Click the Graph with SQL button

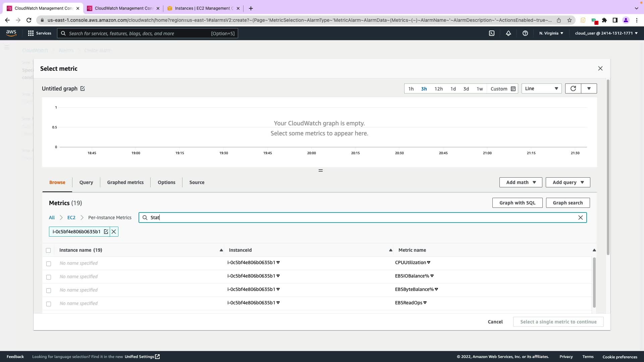click(517, 203)
